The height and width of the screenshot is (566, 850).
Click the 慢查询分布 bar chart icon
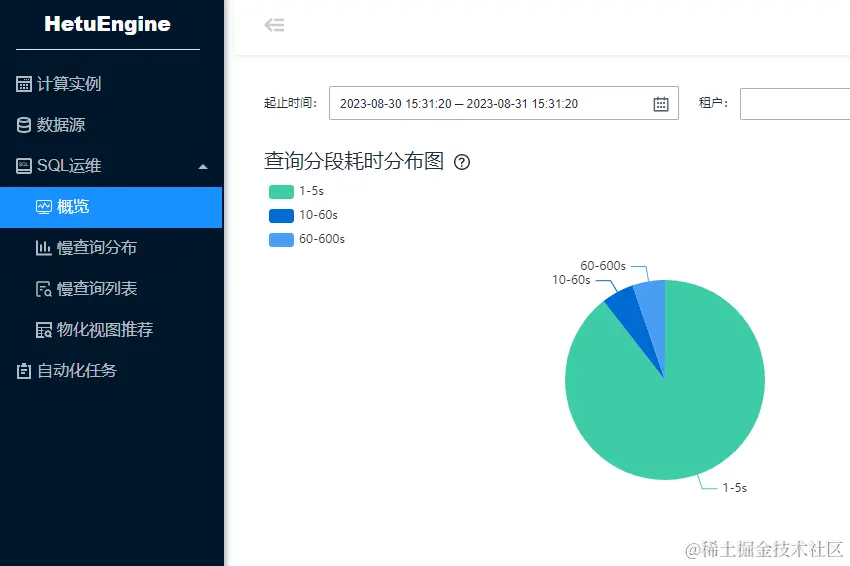43,248
